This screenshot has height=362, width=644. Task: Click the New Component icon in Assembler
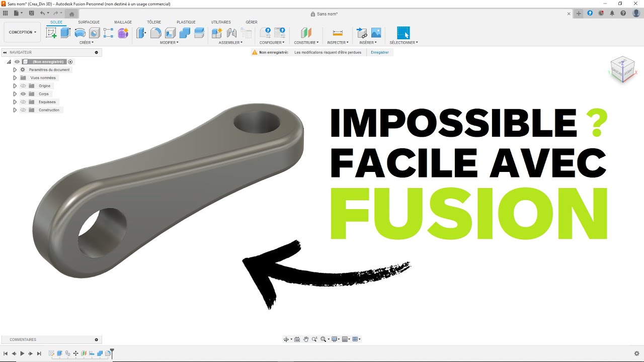[217, 33]
